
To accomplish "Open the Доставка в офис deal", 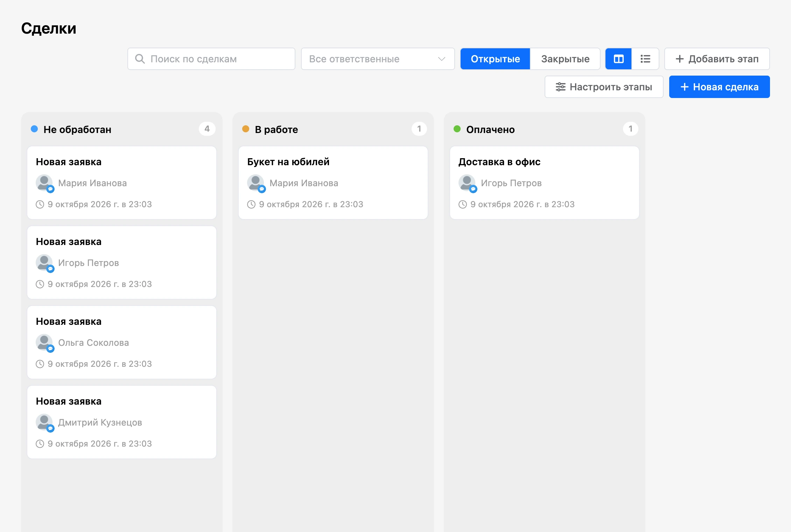I will pyautogui.click(x=545, y=183).
